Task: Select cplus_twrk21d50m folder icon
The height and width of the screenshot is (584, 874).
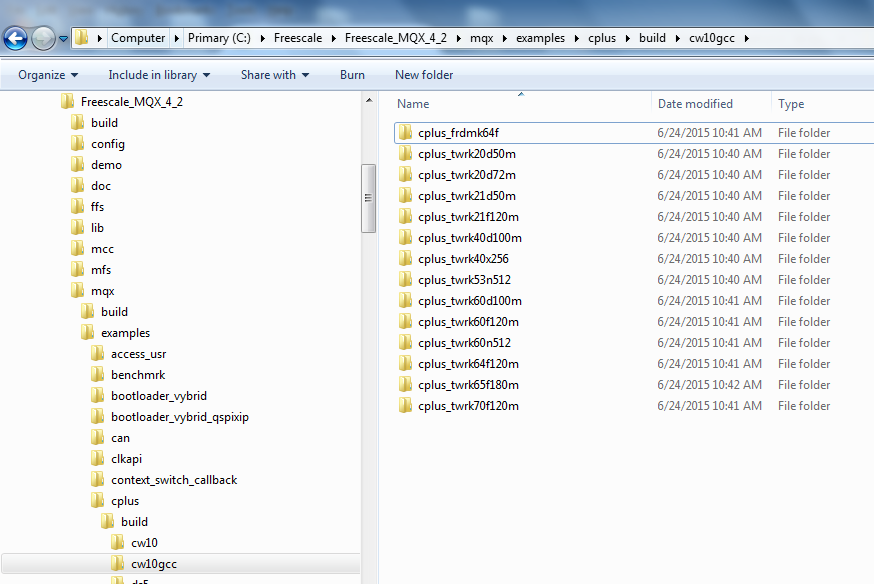Action: click(405, 196)
